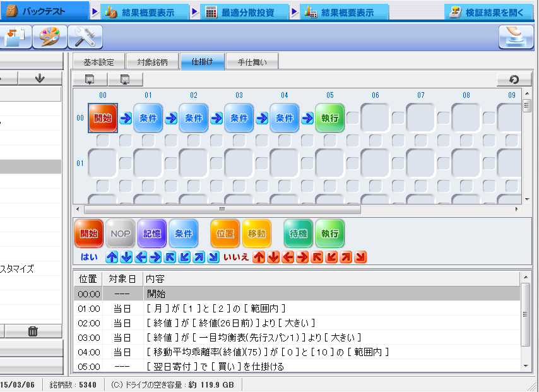Select the 00:00 開始 row in the list
This screenshot has width=539, height=392.
coord(297,294)
